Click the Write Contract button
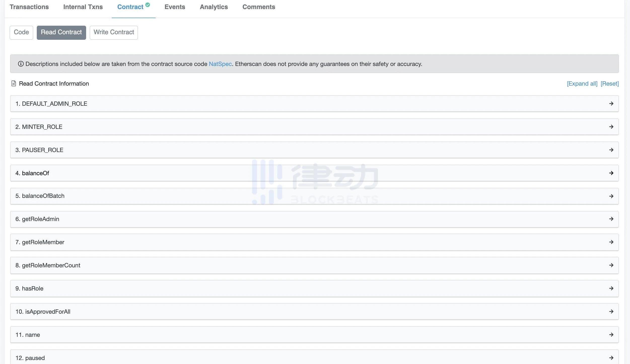This screenshot has height=364, width=630. [114, 32]
